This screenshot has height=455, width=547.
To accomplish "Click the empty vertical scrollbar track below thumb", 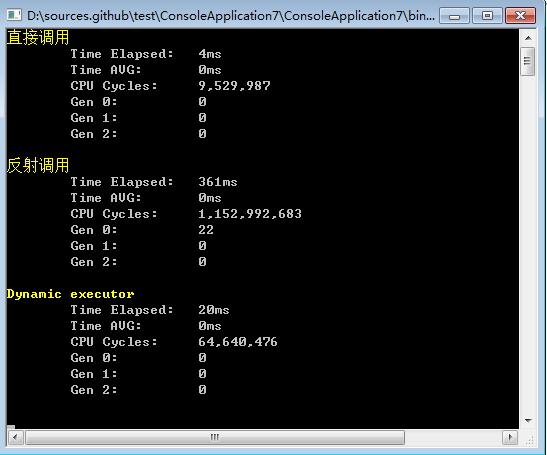I will point(528,244).
